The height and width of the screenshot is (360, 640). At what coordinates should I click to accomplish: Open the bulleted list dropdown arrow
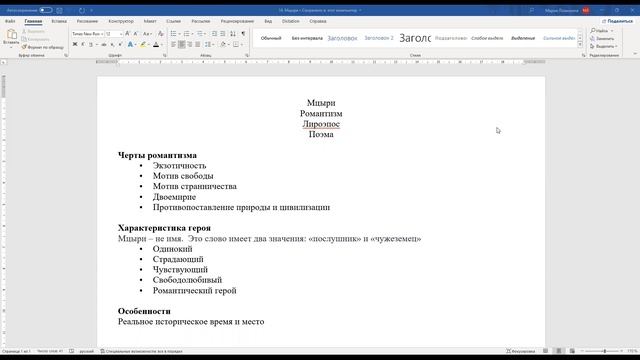[180, 34]
